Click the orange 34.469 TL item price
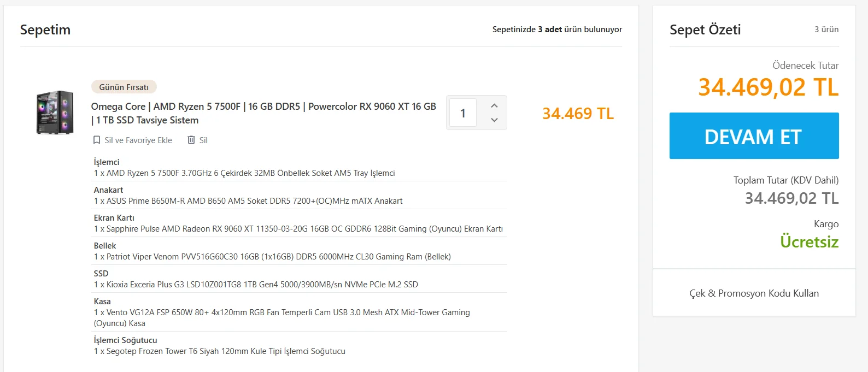 578,114
